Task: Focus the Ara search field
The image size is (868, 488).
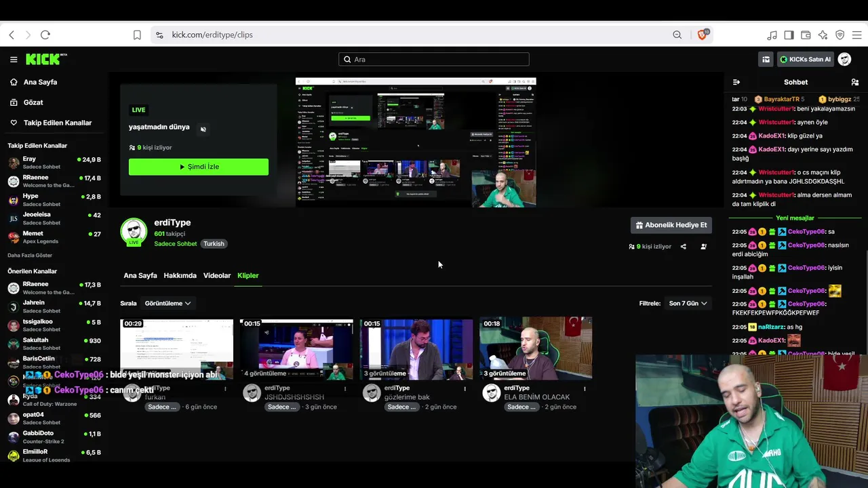Action: 434,60
